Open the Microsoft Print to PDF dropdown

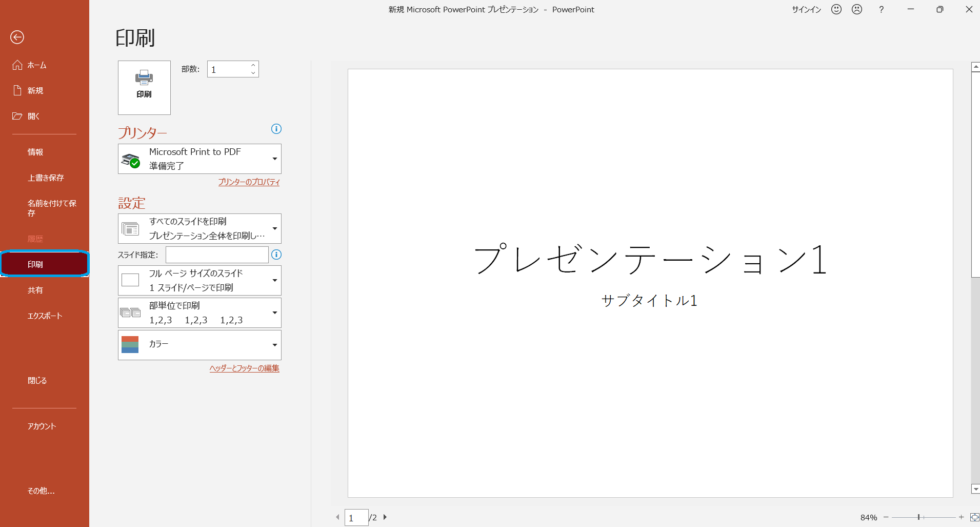click(x=199, y=159)
